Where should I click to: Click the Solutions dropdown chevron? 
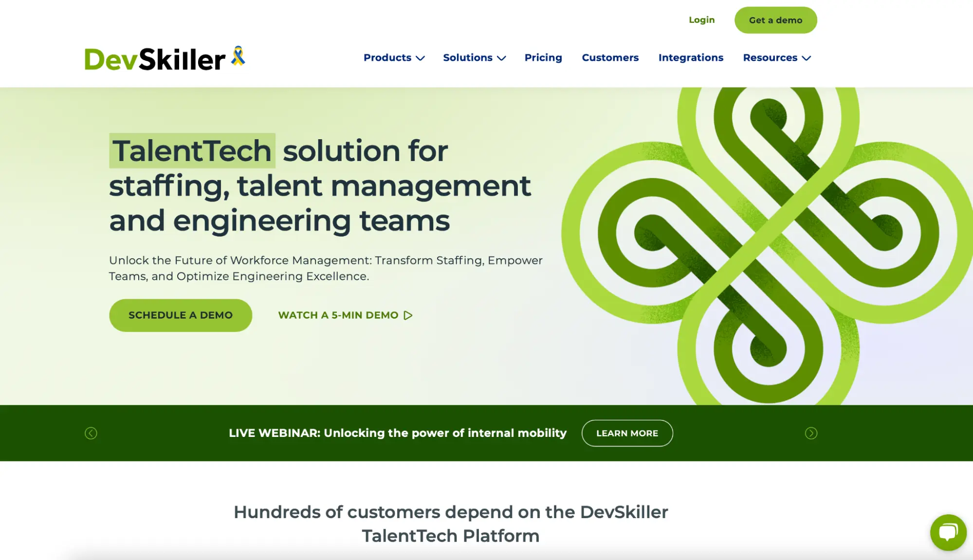pyautogui.click(x=501, y=58)
